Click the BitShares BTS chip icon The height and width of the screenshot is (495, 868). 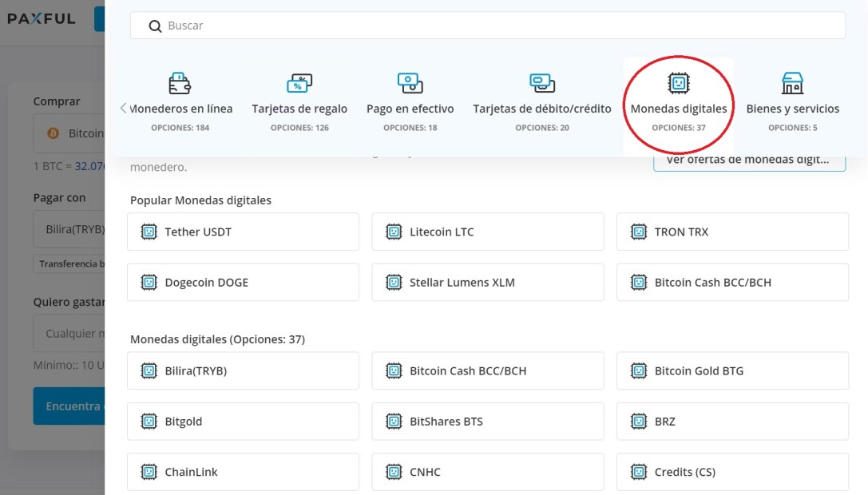point(394,422)
